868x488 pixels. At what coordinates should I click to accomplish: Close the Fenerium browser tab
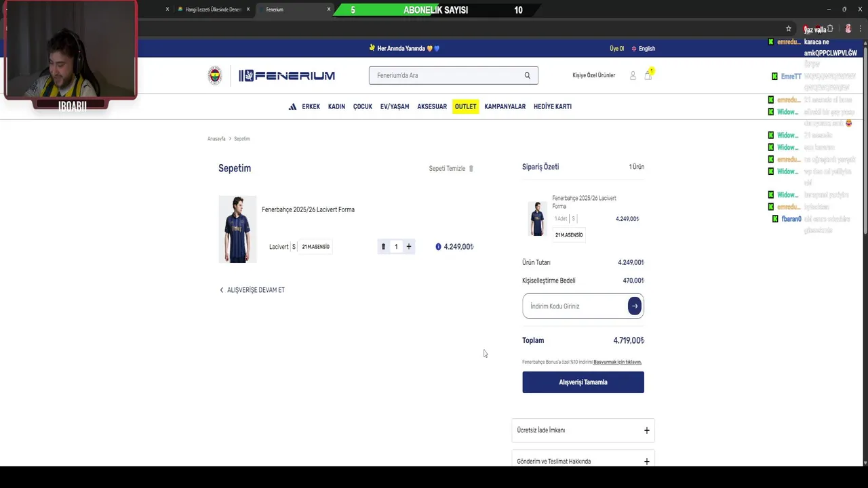[329, 9]
